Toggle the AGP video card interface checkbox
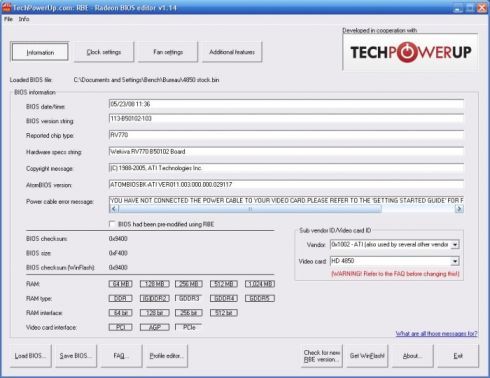Viewport: 490px width, 378px height. (x=155, y=327)
